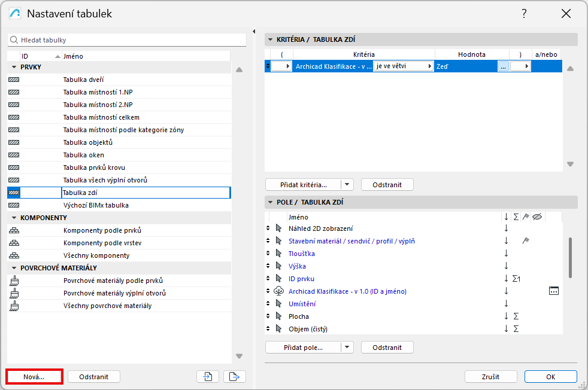
Task: Click the tree icon of Archicad Klasifikace field
Action: 278,291
